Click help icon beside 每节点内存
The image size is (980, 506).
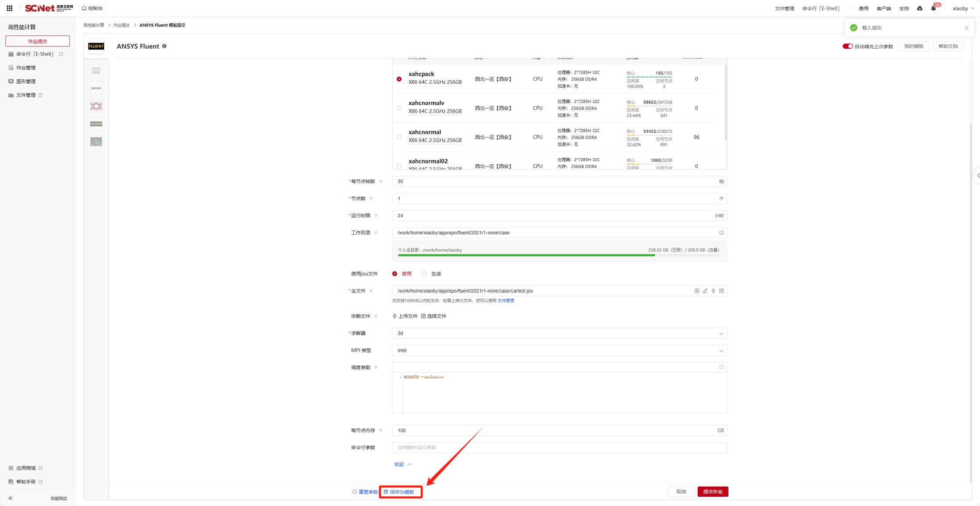point(380,430)
